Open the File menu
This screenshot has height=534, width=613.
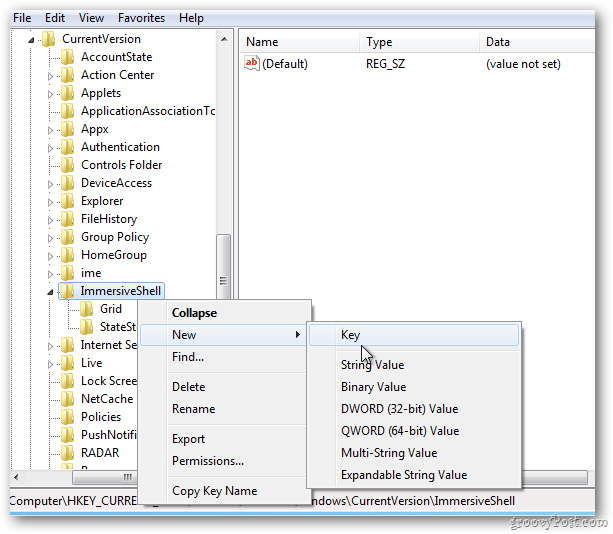tap(22, 18)
